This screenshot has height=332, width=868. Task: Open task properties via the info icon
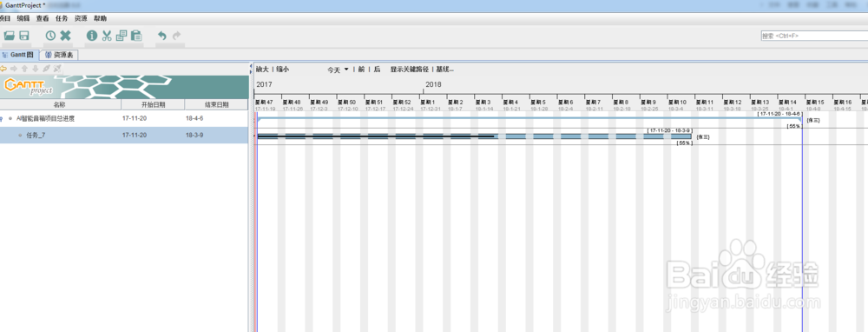tap(92, 36)
